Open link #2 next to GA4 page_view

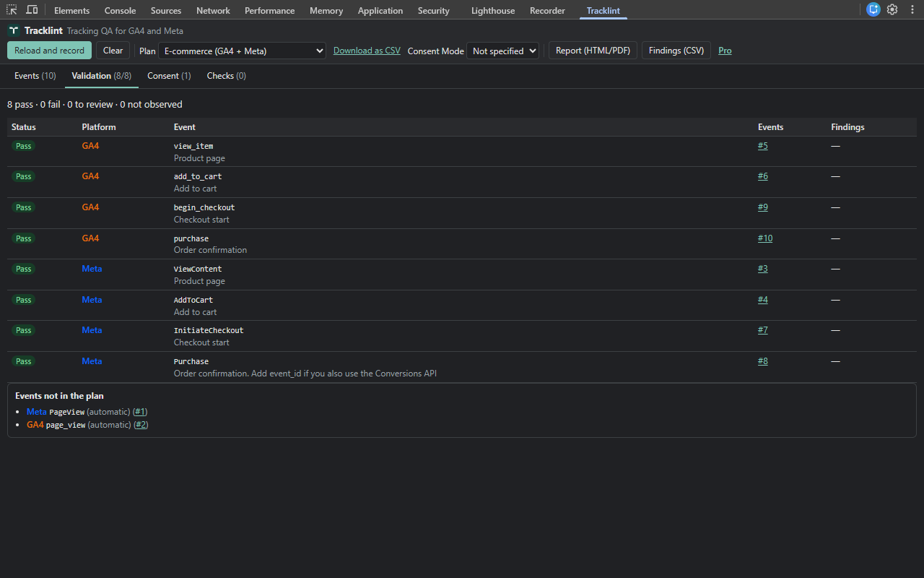pos(141,425)
